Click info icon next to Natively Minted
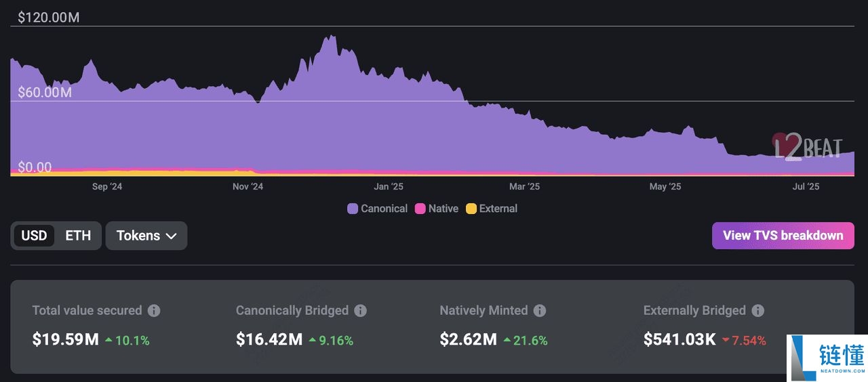Image resolution: width=868 pixels, height=382 pixels. point(539,311)
